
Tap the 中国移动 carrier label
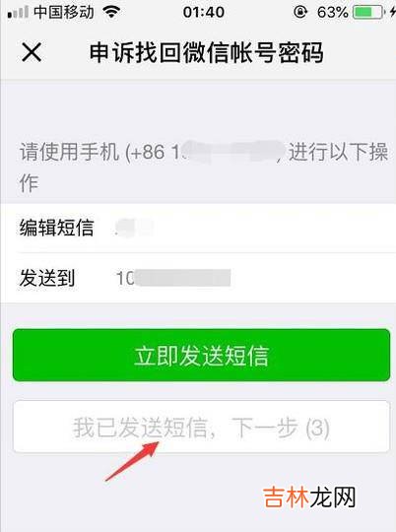[64, 12]
